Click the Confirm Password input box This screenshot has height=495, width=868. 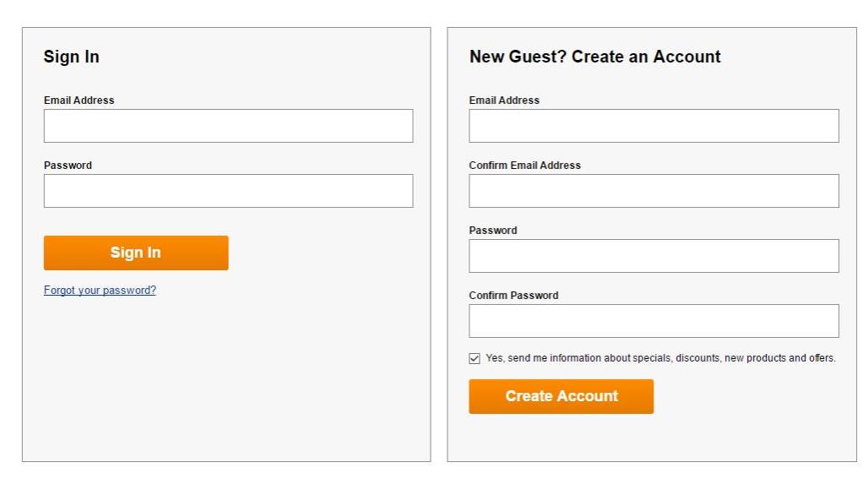tap(654, 321)
